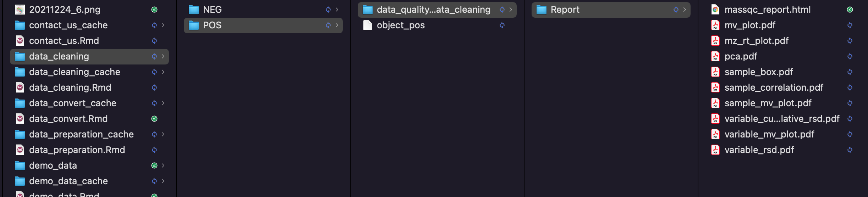Image resolution: width=868 pixels, height=197 pixels.
Task: Expand the data_cleaning folder chevron
Action: [163, 56]
